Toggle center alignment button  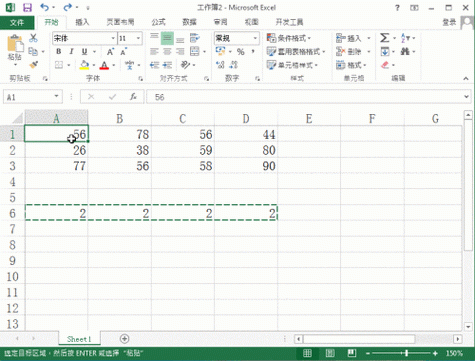tap(167, 52)
